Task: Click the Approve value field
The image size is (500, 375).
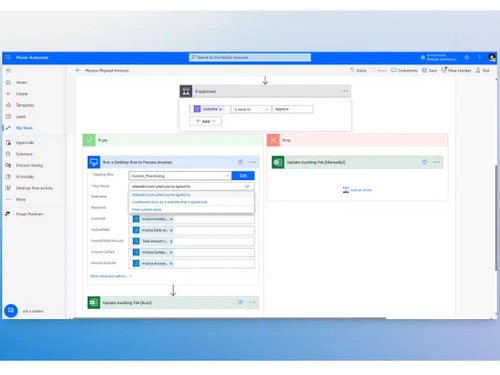Action: point(293,109)
